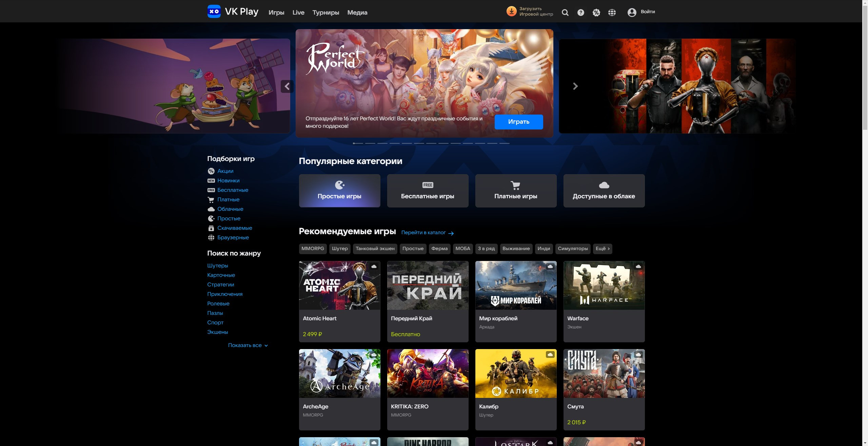Image resolution: width=868 pixels, height=446 pixels.
Task: Open the Платные игры category tile
Action: coord(516,191)
